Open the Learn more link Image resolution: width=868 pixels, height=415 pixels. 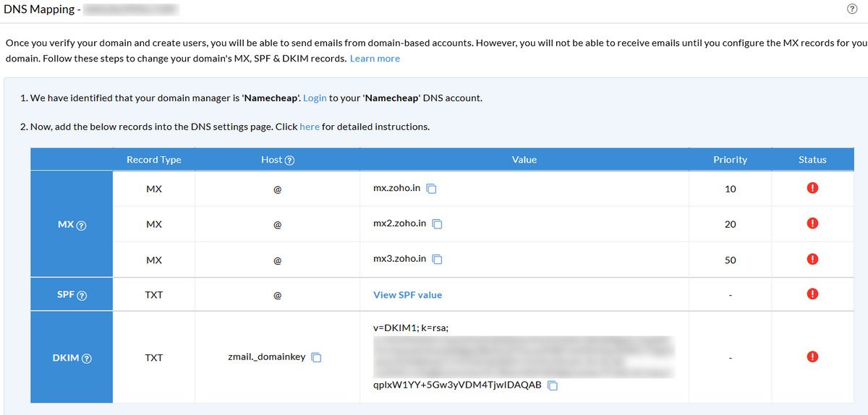(x=375, y=59)
